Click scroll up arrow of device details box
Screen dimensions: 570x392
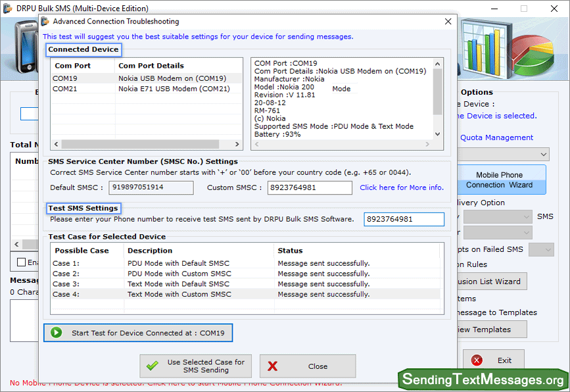coord(438,64)
